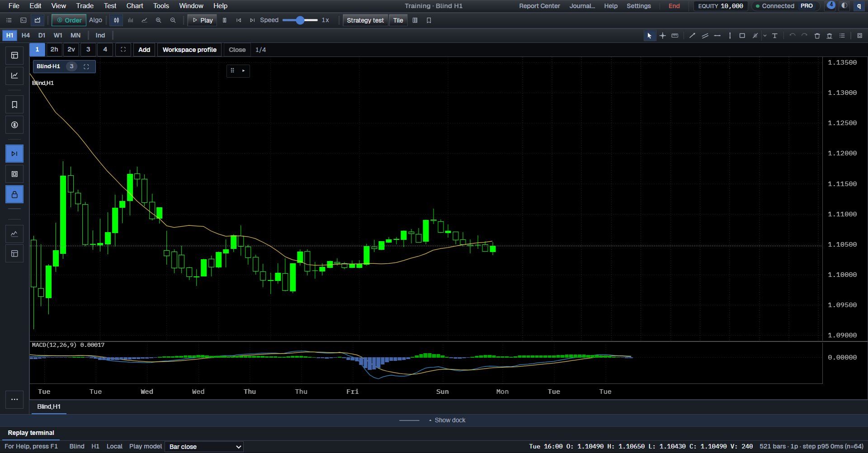
Task: Pick the trend line arrow drawing tool
Action: (692, 36)
